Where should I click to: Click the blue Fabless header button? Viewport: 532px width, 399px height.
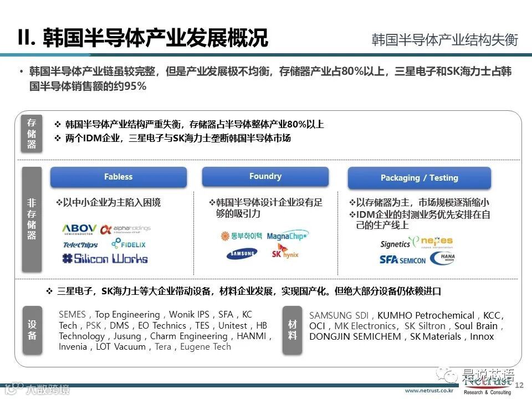119,177
